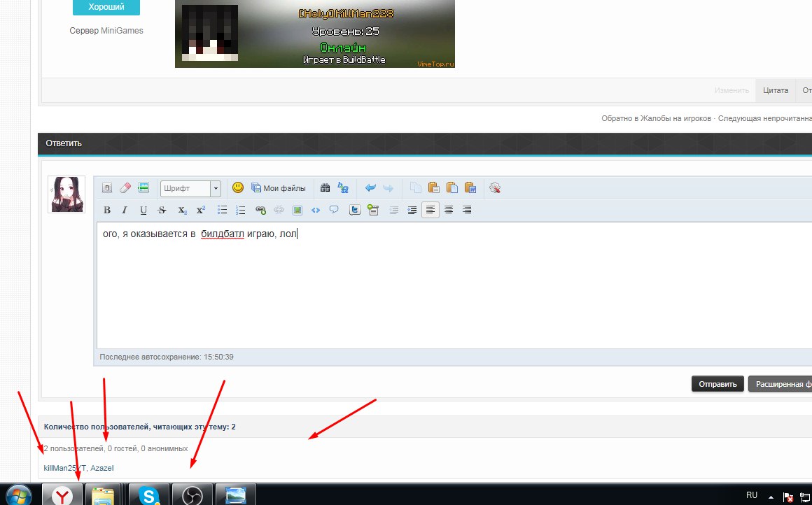Click the Increase Indent icon
Screen dimensions: 812x505
[412, 210]
